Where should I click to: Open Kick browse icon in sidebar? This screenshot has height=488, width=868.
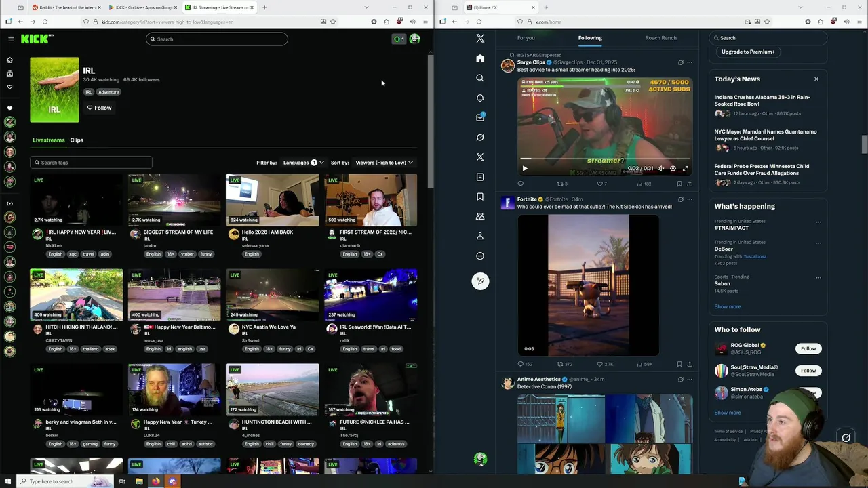tap(9, 73)
